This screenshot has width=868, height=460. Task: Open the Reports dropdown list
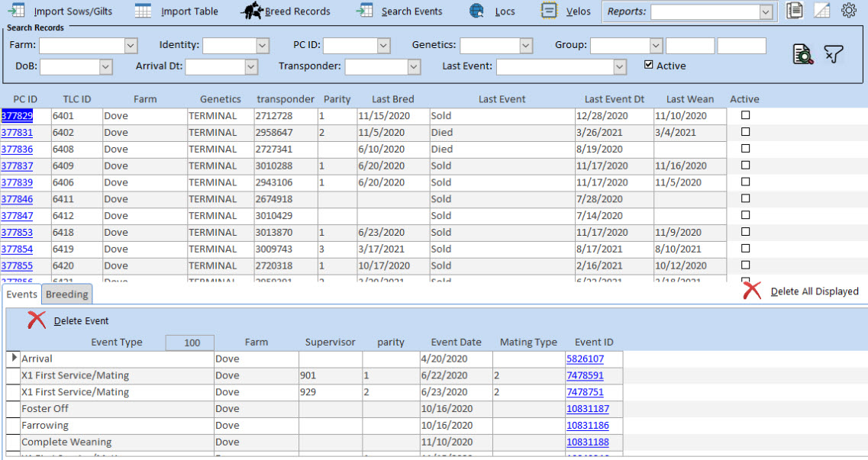coord(766,12)
